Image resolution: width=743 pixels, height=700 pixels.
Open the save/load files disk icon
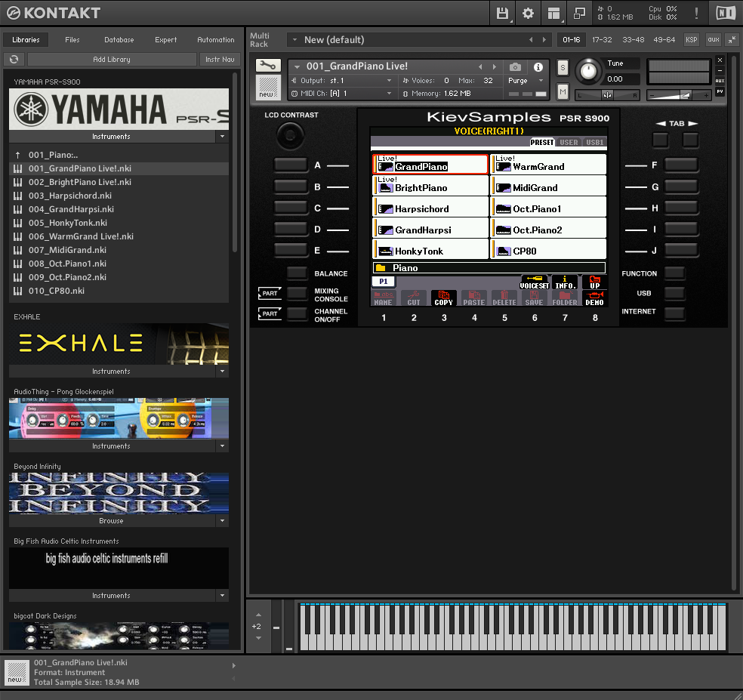tap(502, 13)
